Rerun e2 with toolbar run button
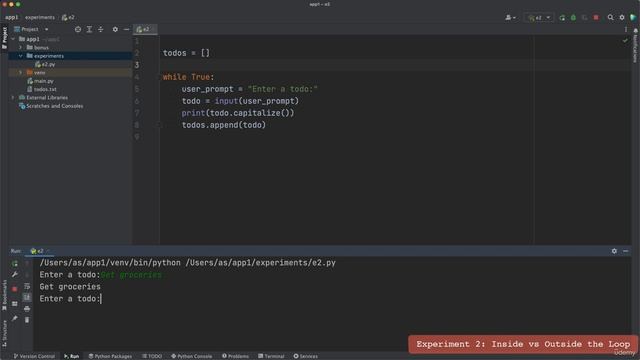 (562, 18)
